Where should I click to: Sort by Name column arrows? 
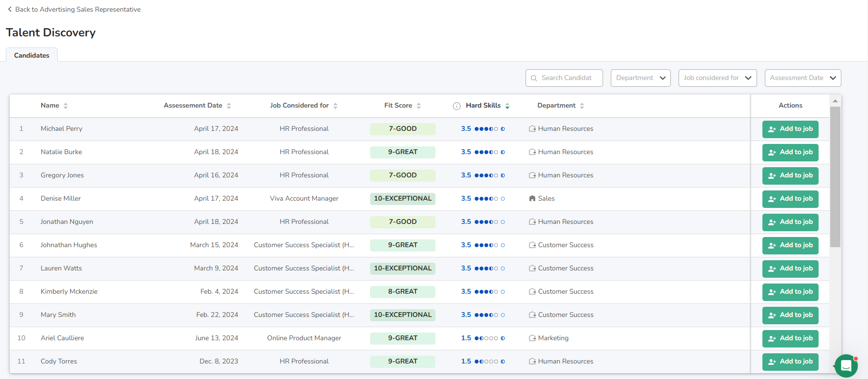65,106
